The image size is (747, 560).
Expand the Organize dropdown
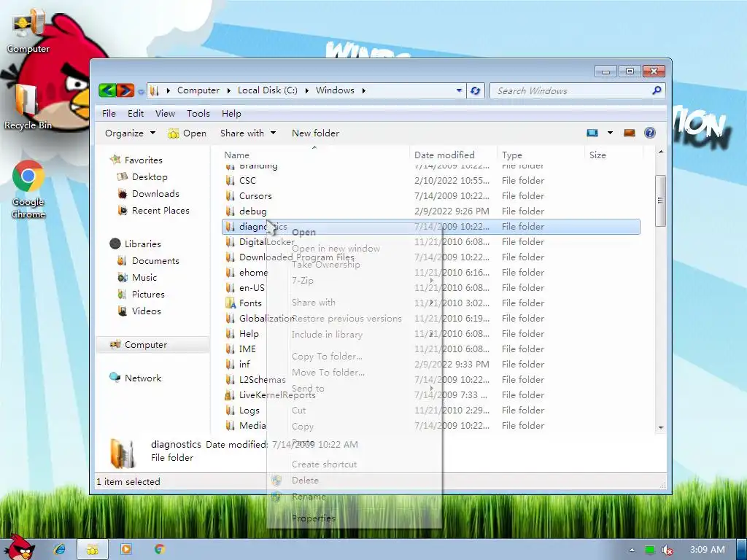point(130,133)
